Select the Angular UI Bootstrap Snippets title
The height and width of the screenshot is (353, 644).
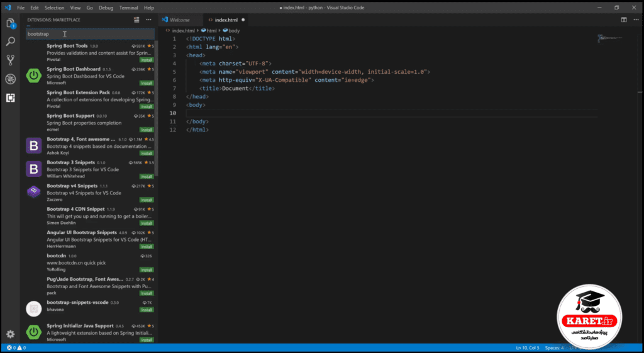click(82, 233)
